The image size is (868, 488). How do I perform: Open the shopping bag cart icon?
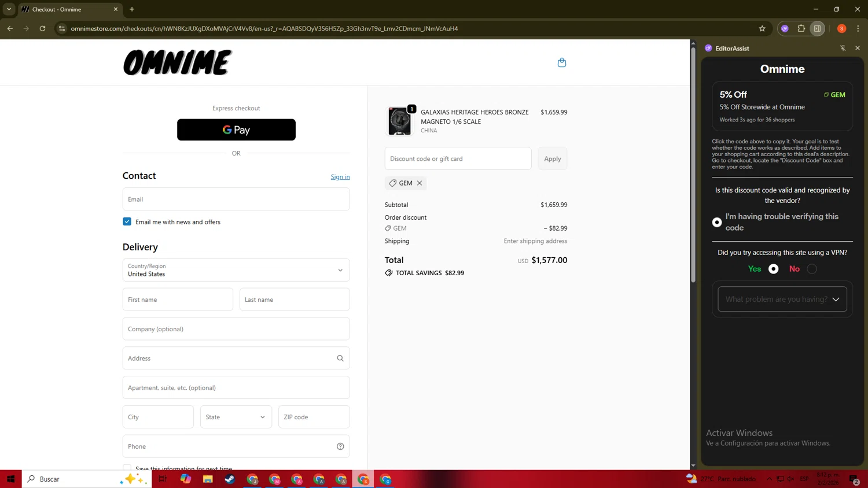tap(561, 62)
